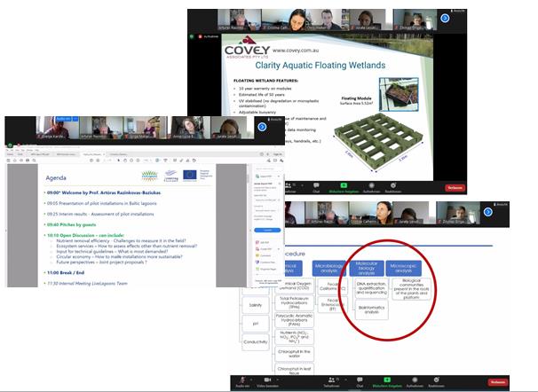The height and width of the screenshot is (392, 538).
Task: Click 'Conductivity' box on bottom slide
Action: [x=256, y=342]
